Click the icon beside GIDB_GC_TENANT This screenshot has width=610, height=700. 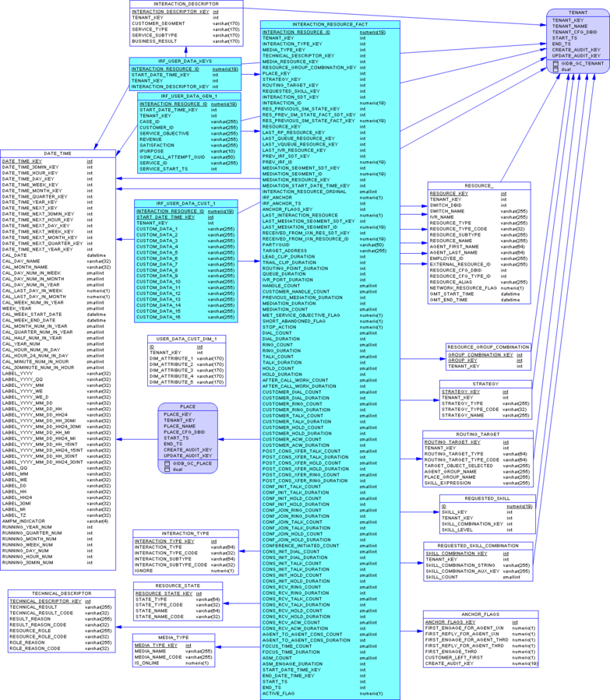click(x=556, y=63)
